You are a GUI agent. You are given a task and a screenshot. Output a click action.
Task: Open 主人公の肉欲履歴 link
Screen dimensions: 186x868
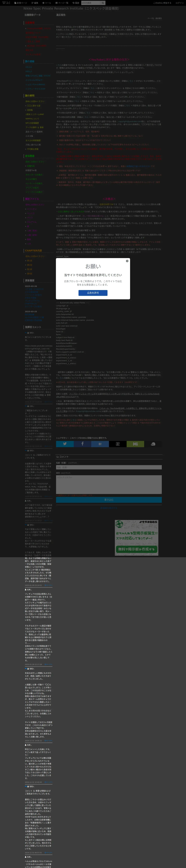pyautogui.click(x=33, y=140)
